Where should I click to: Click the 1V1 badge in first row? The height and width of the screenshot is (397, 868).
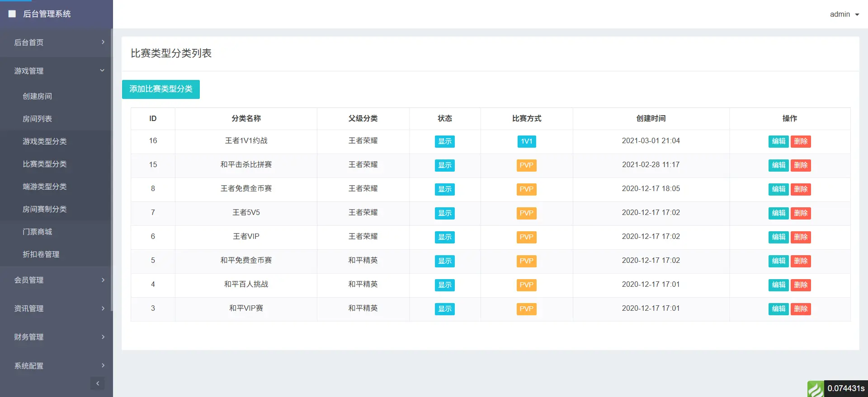pos(527,141)
